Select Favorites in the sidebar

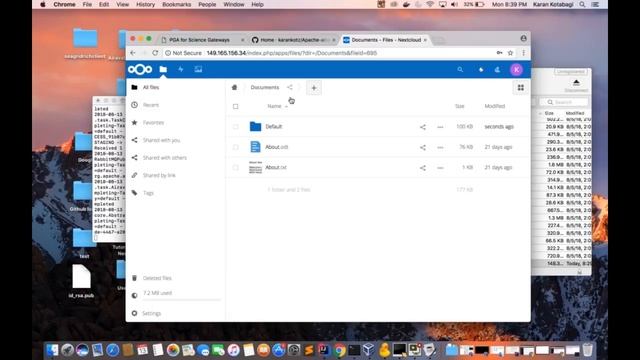click(x=153, y=122)
